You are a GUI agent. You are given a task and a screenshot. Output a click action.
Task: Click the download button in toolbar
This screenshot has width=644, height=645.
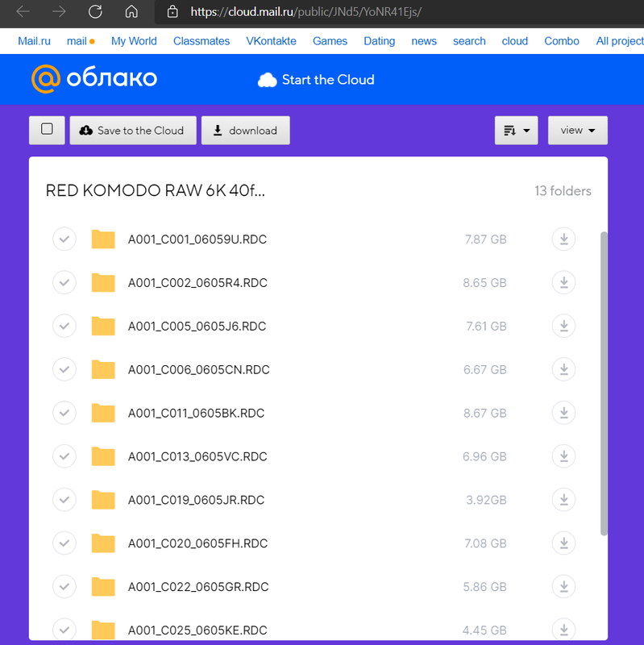point(246,131)
